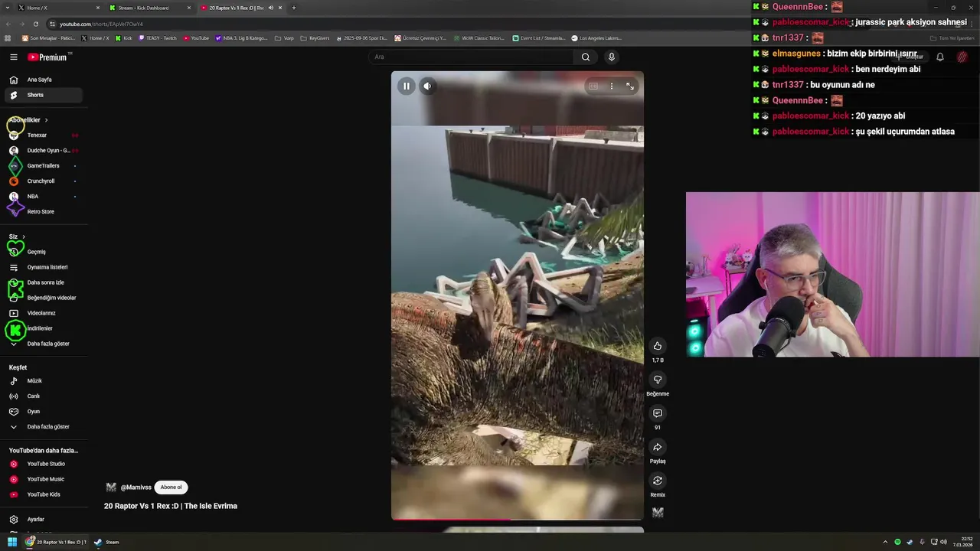Screen dimensions: 980x551
Task: Open the TEASY - Twitch bookmark
Action: point(158,37)
